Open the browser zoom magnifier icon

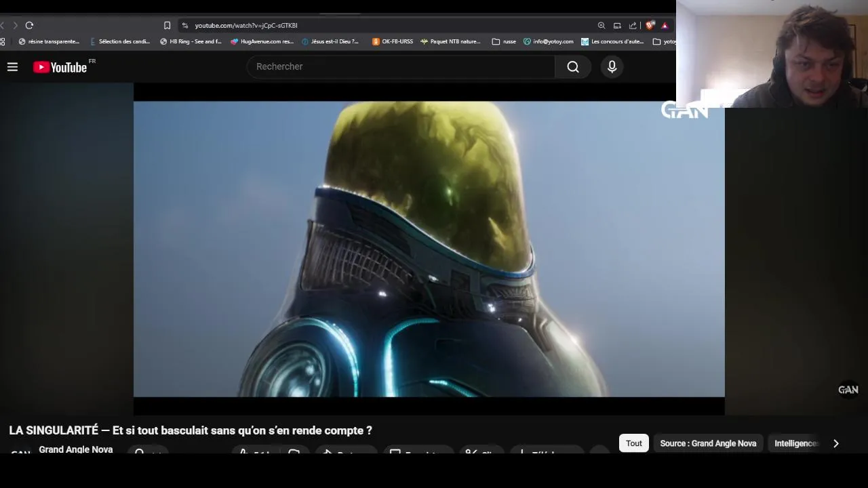click(601, 25)
